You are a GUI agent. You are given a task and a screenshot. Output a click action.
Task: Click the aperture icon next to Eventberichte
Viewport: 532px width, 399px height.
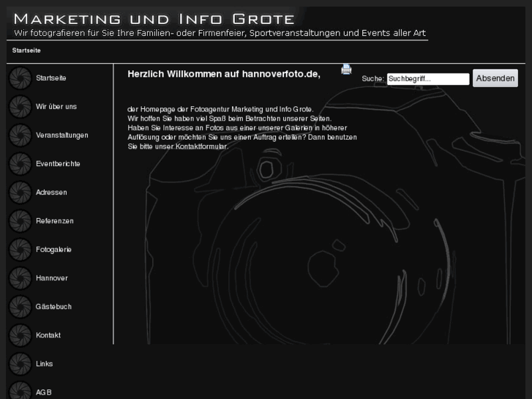pos(20,164)
